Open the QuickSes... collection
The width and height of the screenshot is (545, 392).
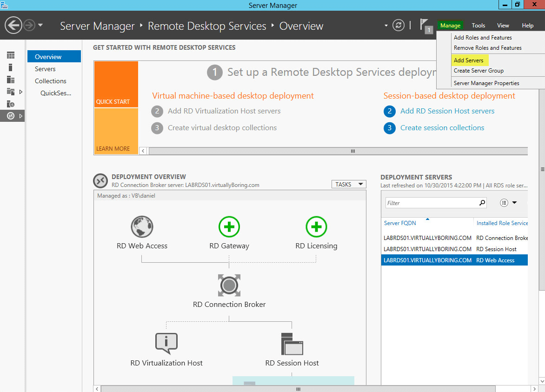[56, 93]
